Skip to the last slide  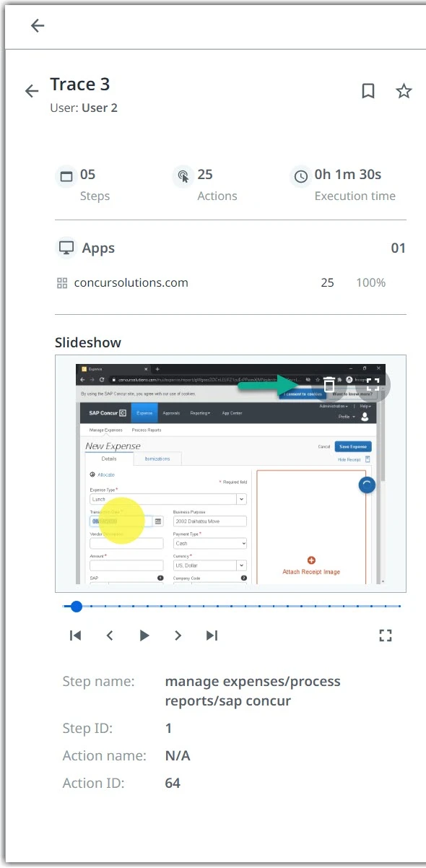pos(212,635)
